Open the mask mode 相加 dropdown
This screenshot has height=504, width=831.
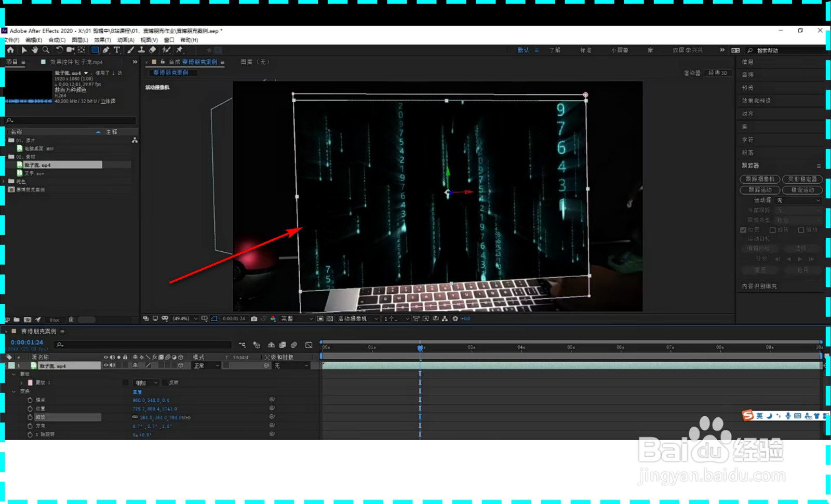click(146, 383)
